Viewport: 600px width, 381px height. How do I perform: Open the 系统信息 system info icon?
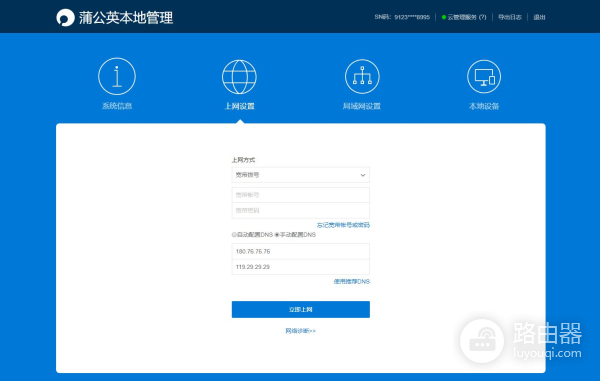coord(117,77)
